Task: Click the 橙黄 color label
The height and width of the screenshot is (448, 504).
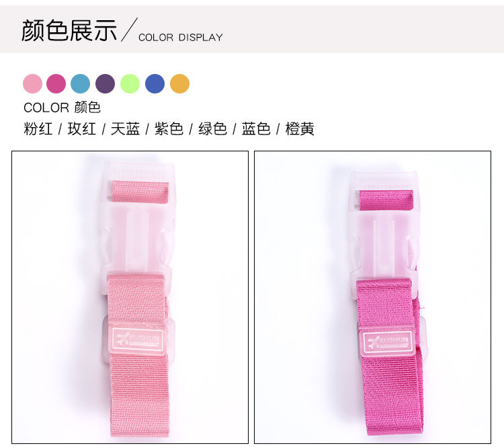Action: click(300, 128)
